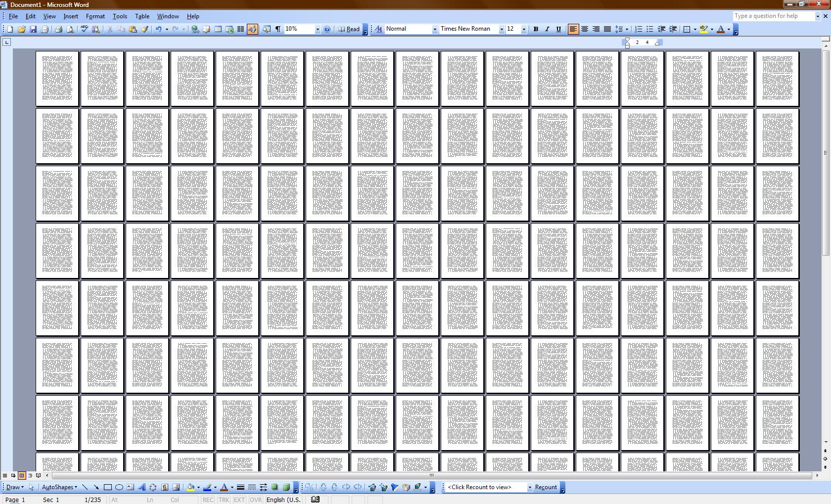831x504 pixels.
Task: Open the AutoShapes dropdown
Action: coord(59,487)
